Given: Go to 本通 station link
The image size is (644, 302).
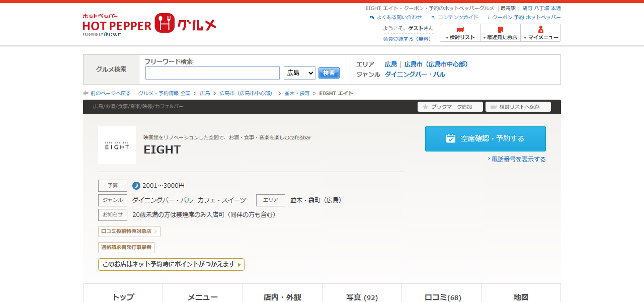Looking at the screenshot, I should point(556,8).
